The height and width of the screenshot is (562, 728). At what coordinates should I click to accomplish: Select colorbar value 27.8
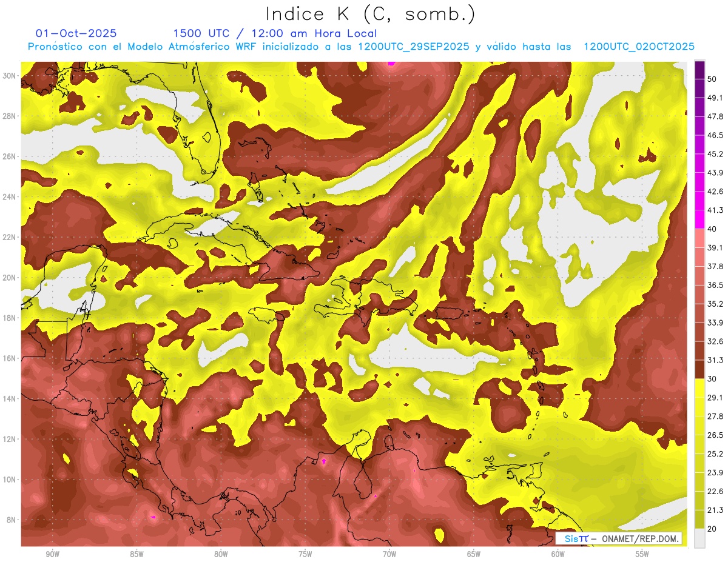(715, 416)
